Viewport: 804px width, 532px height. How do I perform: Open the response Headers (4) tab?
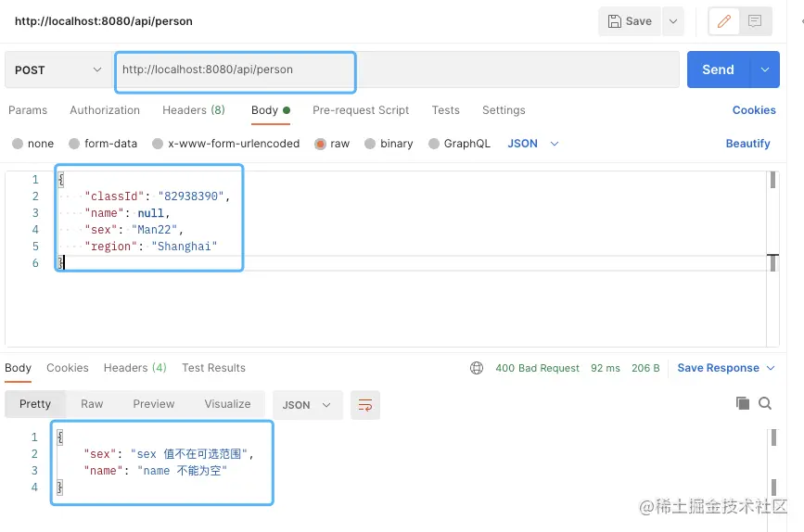click(134, 368)
